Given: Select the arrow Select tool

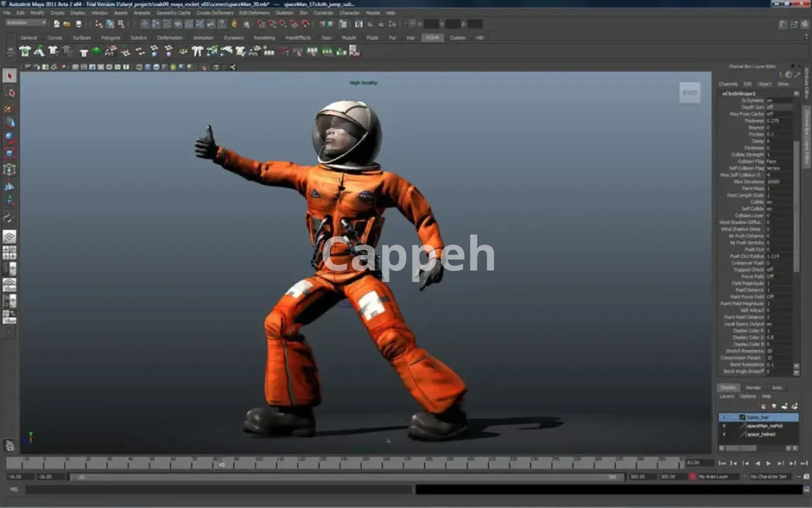Looking at the screenshot, I should (x=10, y=76).
